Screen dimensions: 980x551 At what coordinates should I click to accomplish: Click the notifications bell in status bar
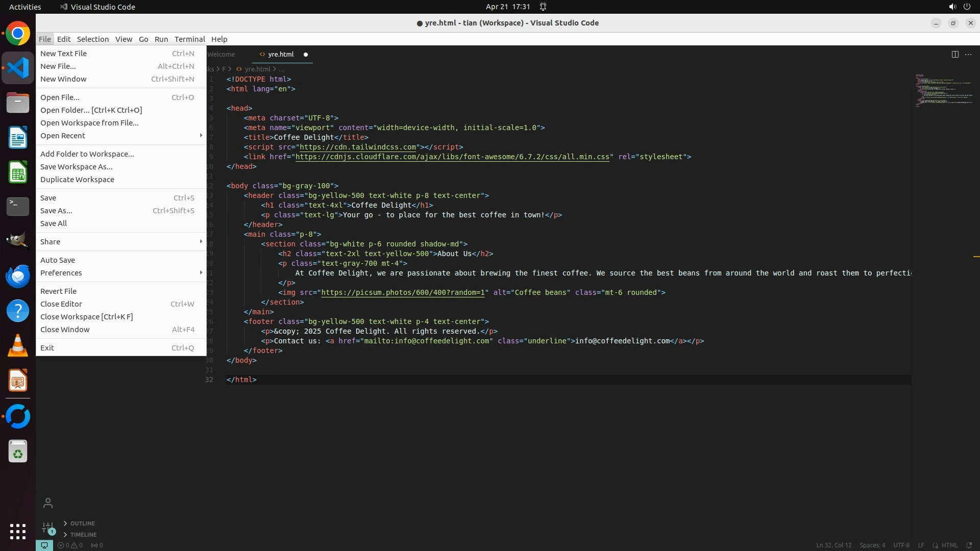click(969, 545)
